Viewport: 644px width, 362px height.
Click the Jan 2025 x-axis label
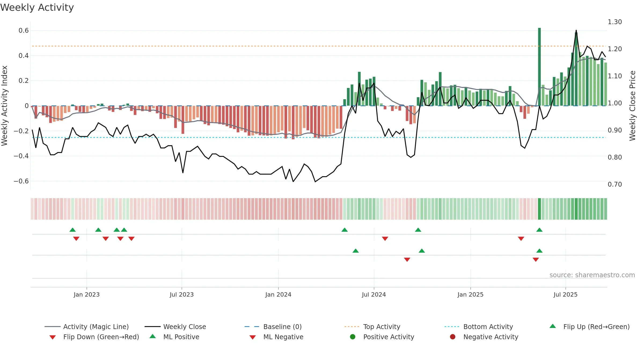pyautogui.click(x=470, y=295)
